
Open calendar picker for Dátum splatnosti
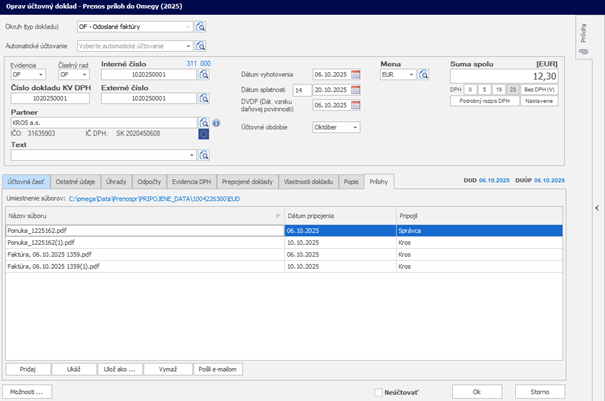tap(354, 90)
